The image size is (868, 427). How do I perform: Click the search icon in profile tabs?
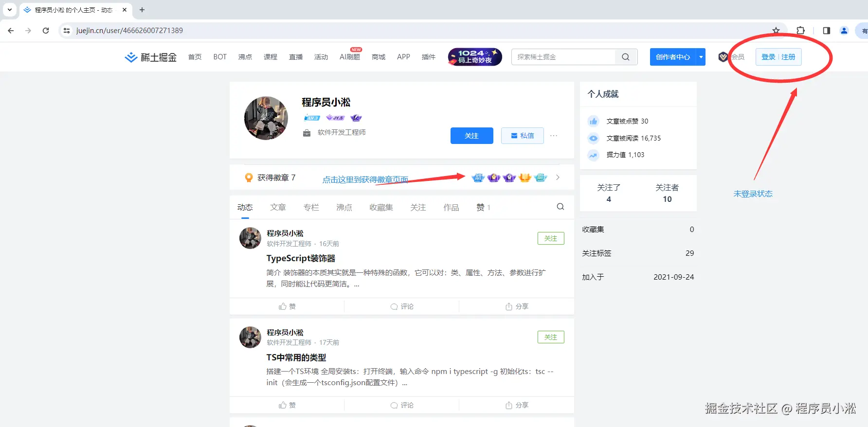click(561, 207)
